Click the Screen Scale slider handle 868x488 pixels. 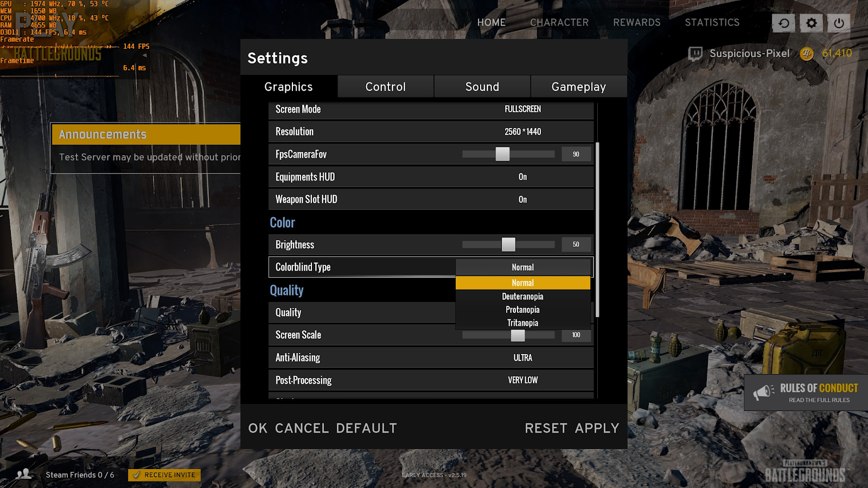click(518, 335)
